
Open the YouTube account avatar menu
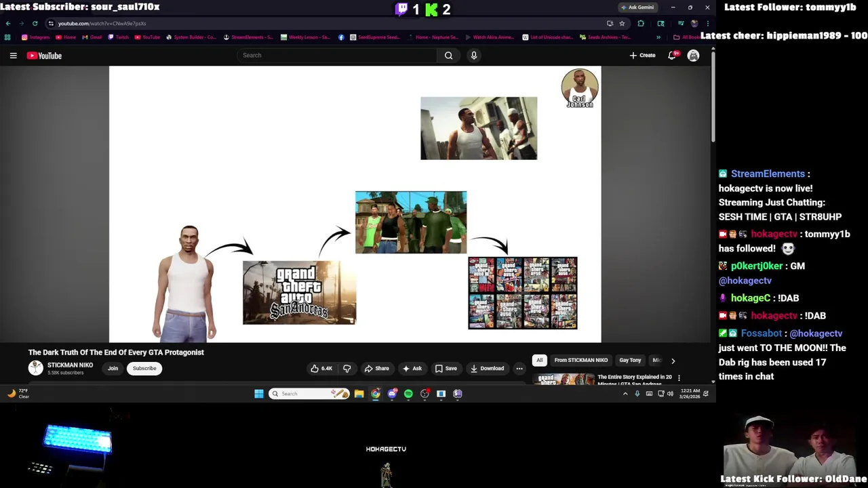click(x=693, y=56)
